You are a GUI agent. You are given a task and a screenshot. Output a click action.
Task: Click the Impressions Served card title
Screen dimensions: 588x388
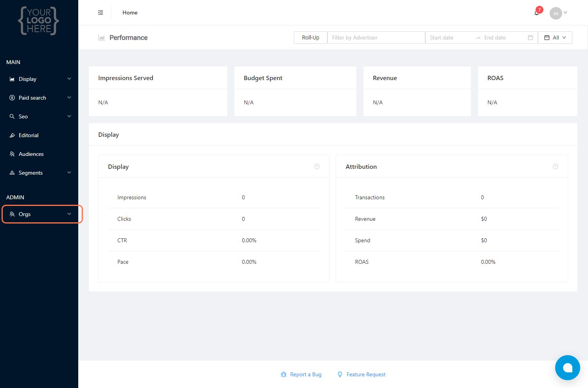(126, 78)
